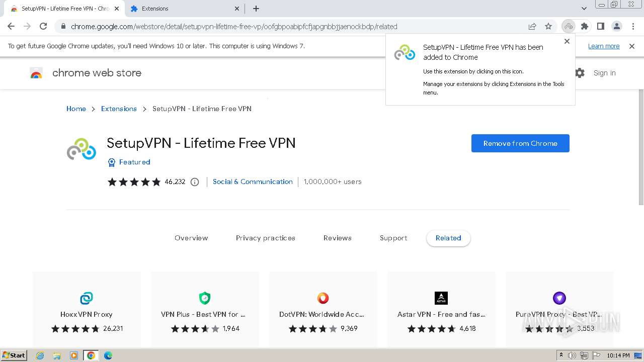Follow the Learn more link

click(603, 46)
